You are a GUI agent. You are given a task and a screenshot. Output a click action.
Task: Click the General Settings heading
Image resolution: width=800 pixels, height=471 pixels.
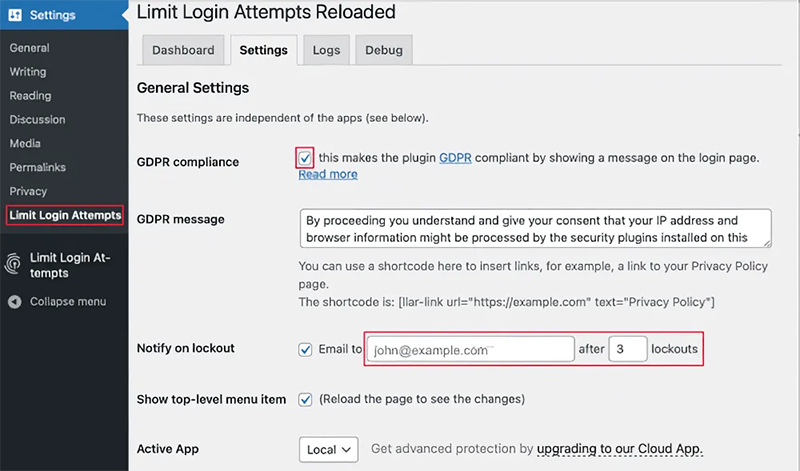pyautogui.click(x=193, y=88)
